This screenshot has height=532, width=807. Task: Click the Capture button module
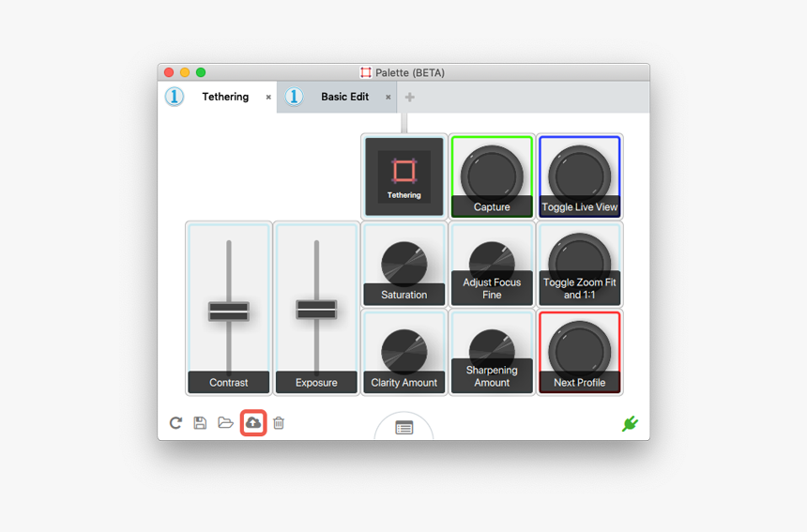[x=492, y=176]
